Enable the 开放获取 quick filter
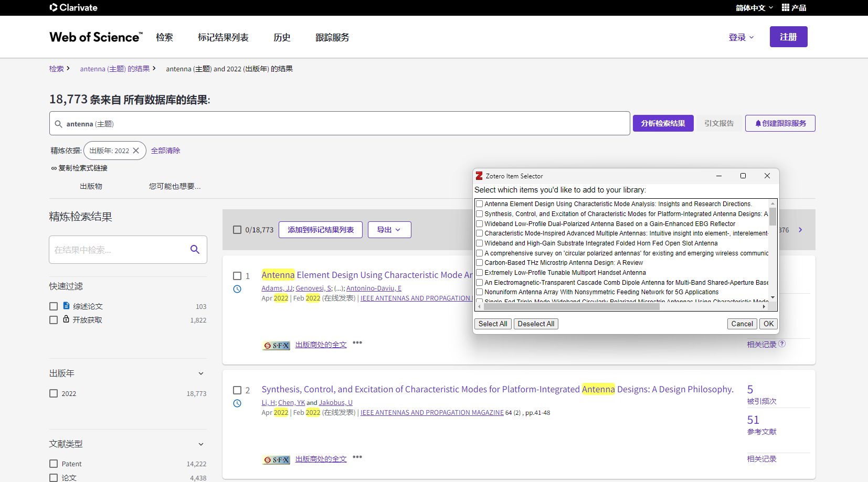The image size is (868, 482). (54, 320)
